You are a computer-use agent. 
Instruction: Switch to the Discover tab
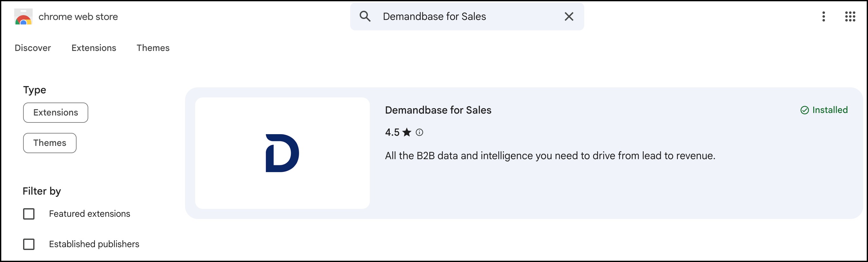(x=33, y=48)
